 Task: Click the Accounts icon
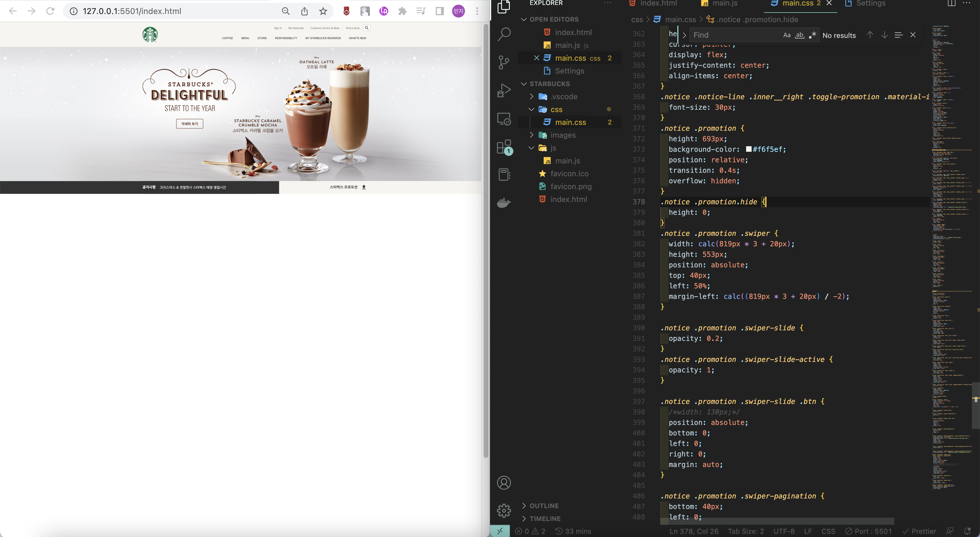504,483
